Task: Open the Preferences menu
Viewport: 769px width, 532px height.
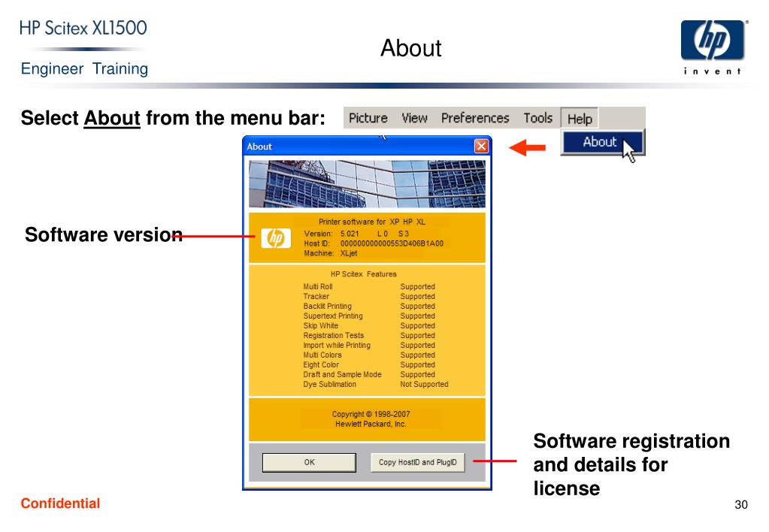Action: coord(475,118)
